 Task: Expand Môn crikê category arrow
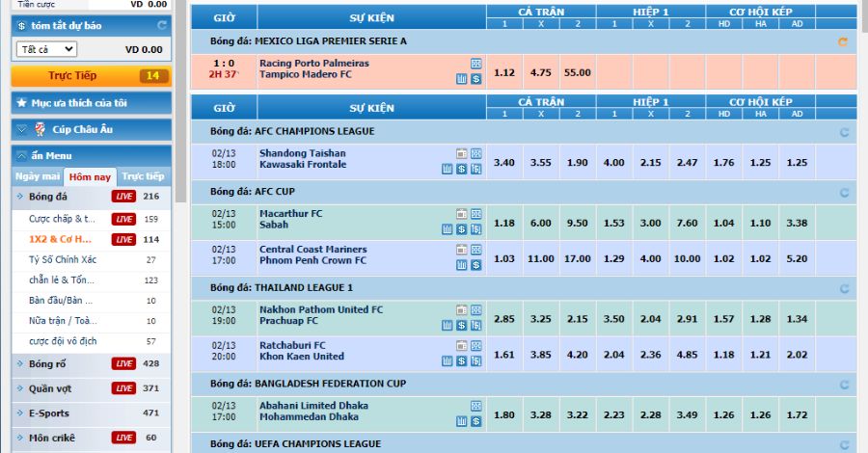click(20, 438)
